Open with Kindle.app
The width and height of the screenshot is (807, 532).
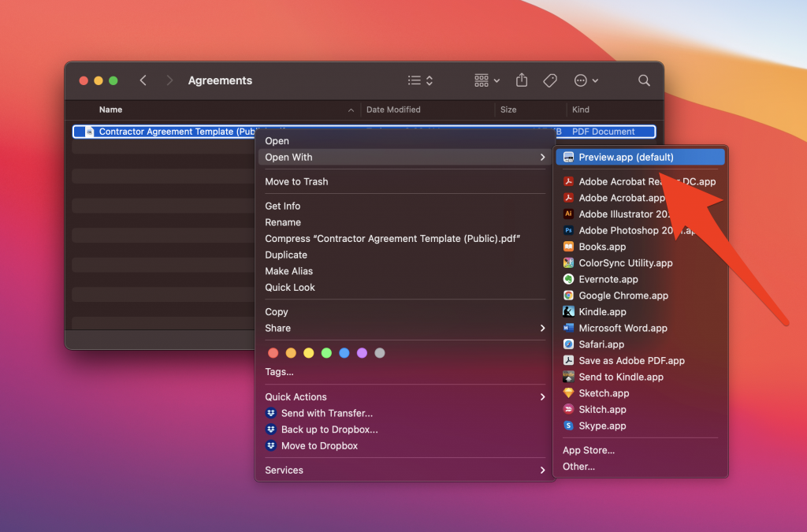pos(640,312)
